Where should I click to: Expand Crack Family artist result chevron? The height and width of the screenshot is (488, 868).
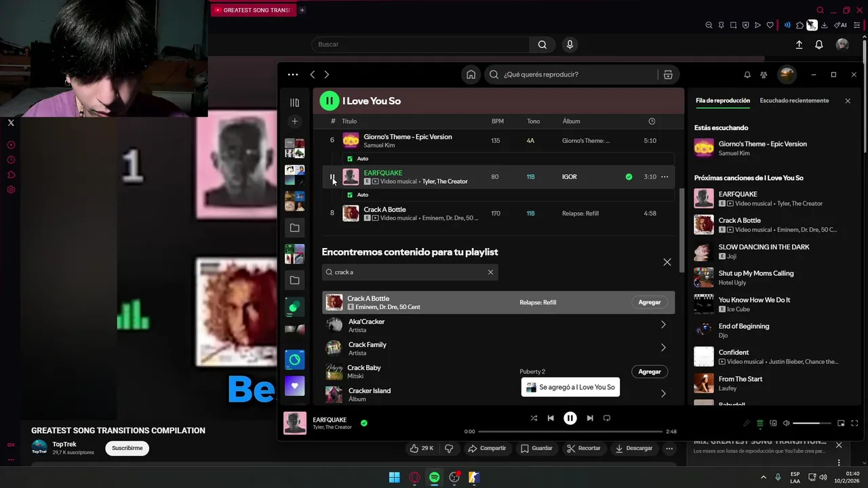click(x=663, y=348)
